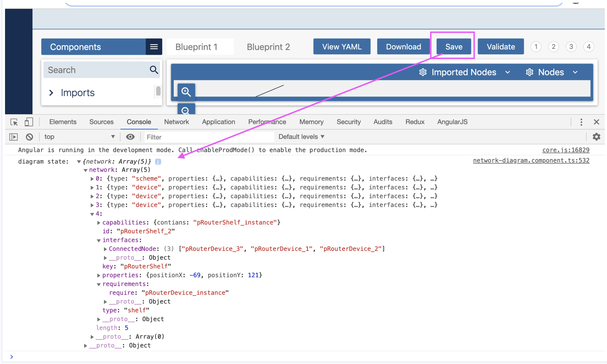
Task: Click the inspect element cursor icon
Action: (x=14, y=122)
